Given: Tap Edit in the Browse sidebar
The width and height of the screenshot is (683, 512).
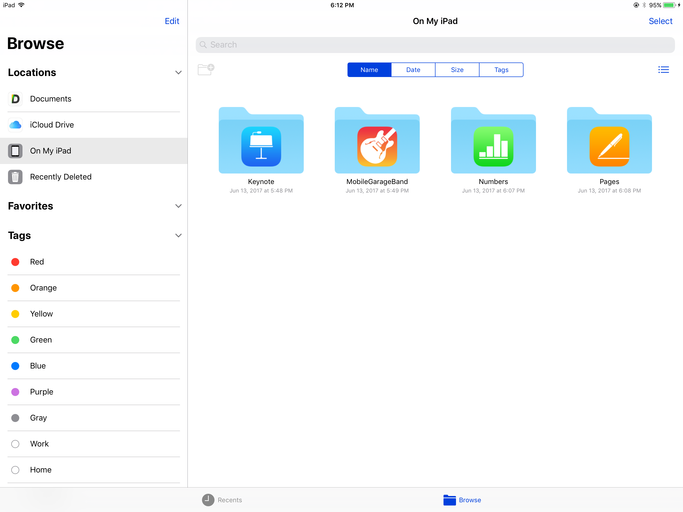Looking at the screenshot, I should click(x=172, y=21).
